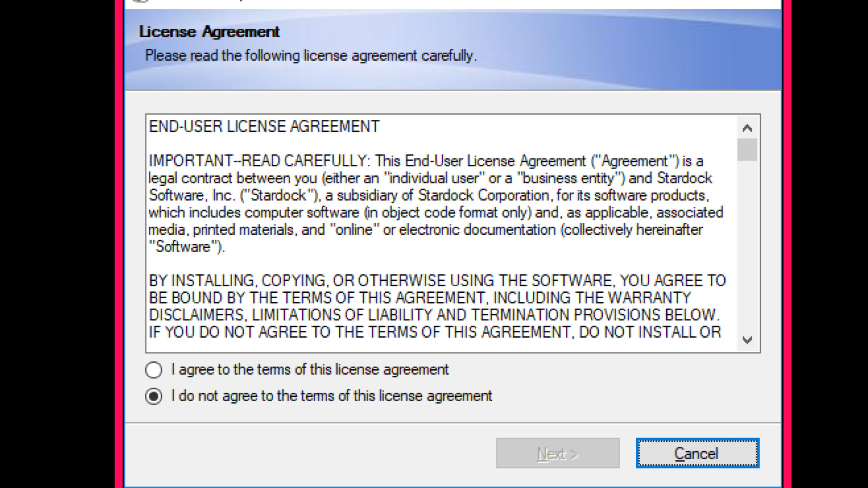Click the quoted "Software" word ending the first paragraph
The image size is (868, 488).
(x=183, y=247)
